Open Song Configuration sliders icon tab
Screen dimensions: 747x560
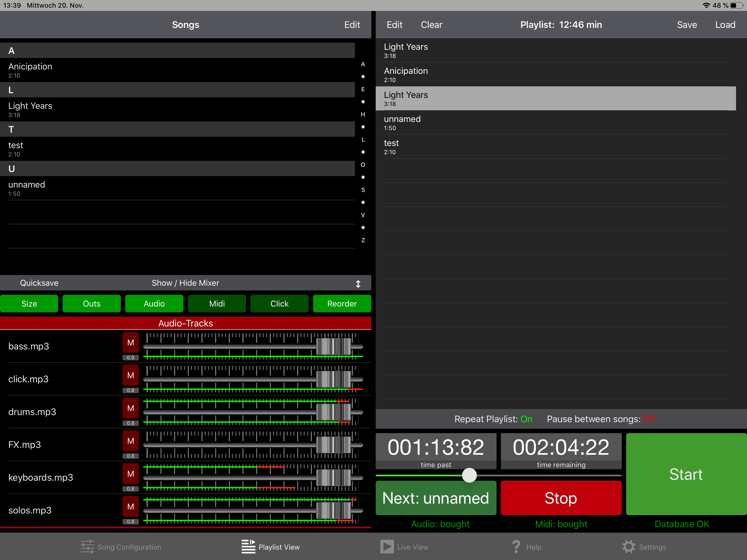click(87, 547)
